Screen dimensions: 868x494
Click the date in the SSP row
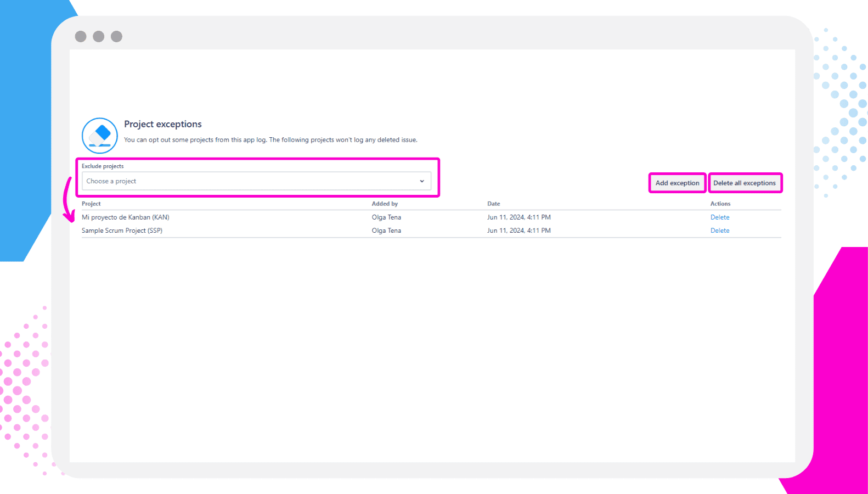click(518, 231)
